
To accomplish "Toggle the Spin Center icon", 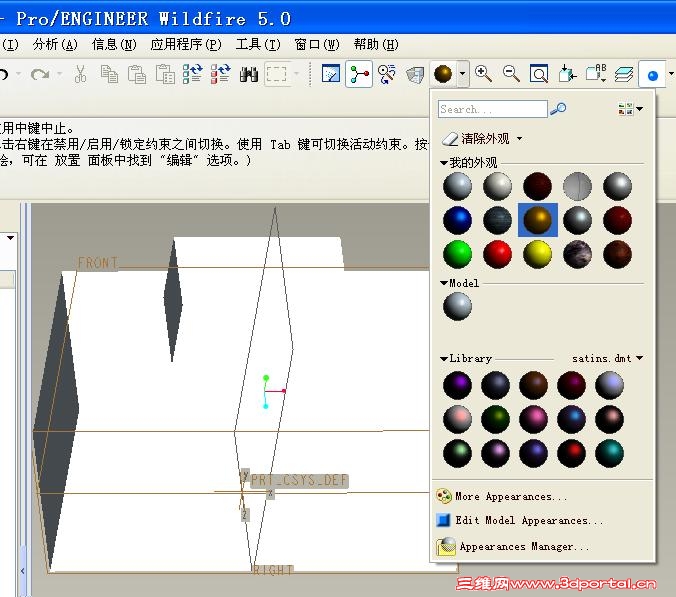I will click(x=359, y=75).
